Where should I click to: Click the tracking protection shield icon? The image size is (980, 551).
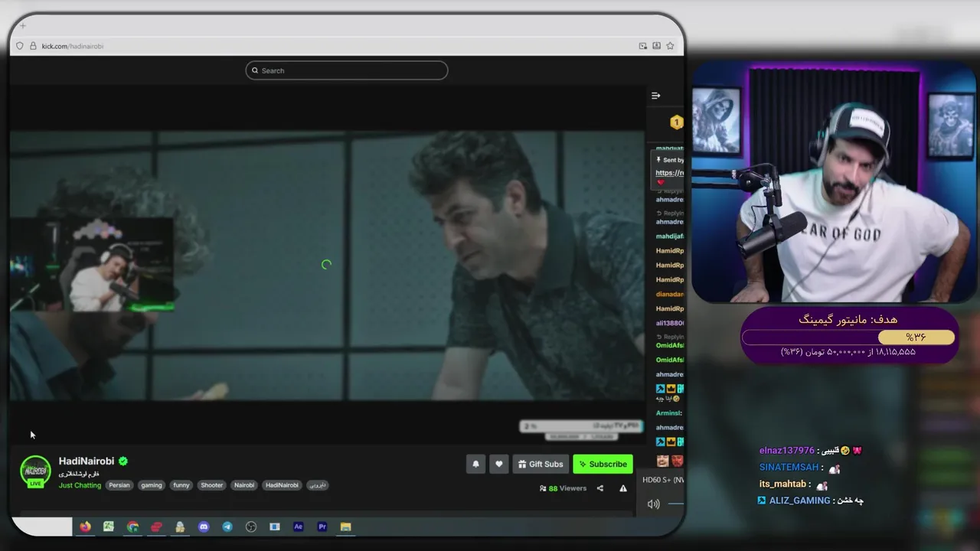tap(20, 46)
